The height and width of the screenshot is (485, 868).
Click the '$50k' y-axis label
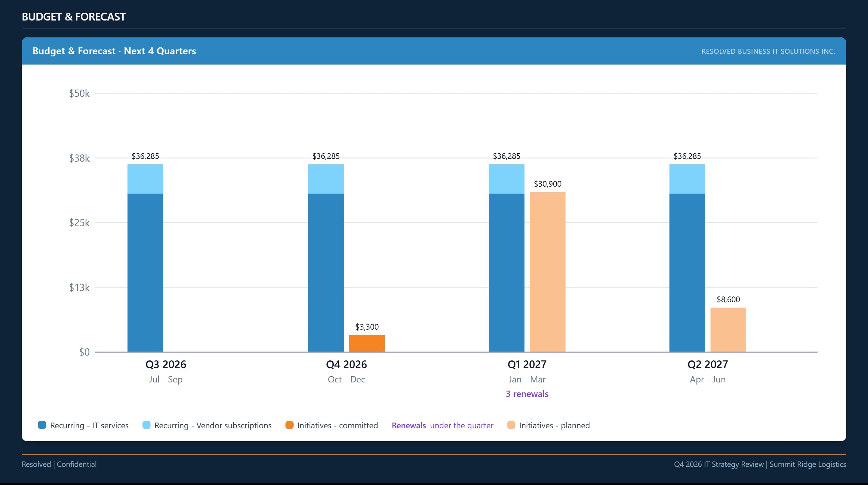(79, 93)
